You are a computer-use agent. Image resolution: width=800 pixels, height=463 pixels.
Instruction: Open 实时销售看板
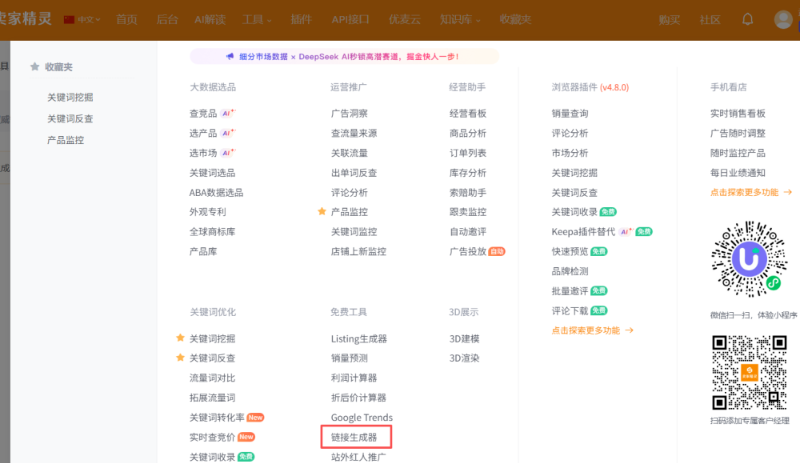[x=738, y=113]
